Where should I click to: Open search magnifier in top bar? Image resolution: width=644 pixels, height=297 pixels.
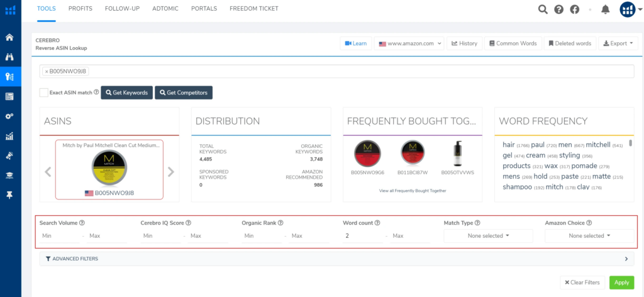(x=543, y=9)
